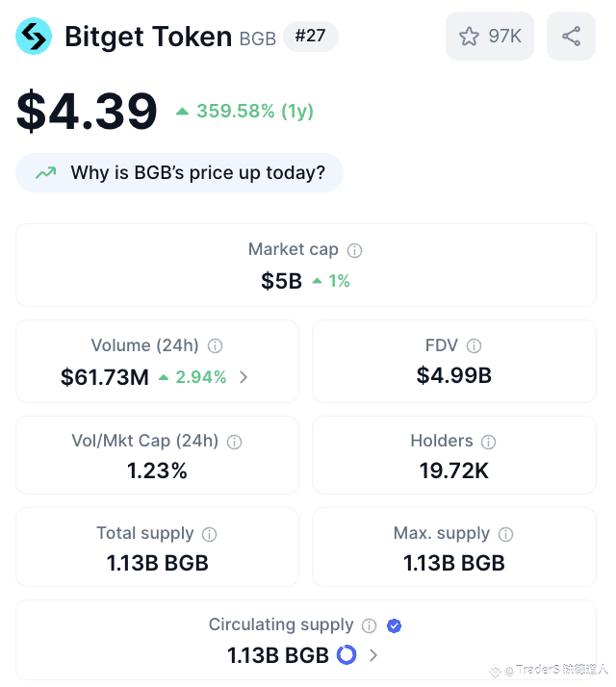The width and height of the screenshot is (616, 687).
Task: Click the $4.39 price value
Action: pyautogui.click(x=87, y=111)
